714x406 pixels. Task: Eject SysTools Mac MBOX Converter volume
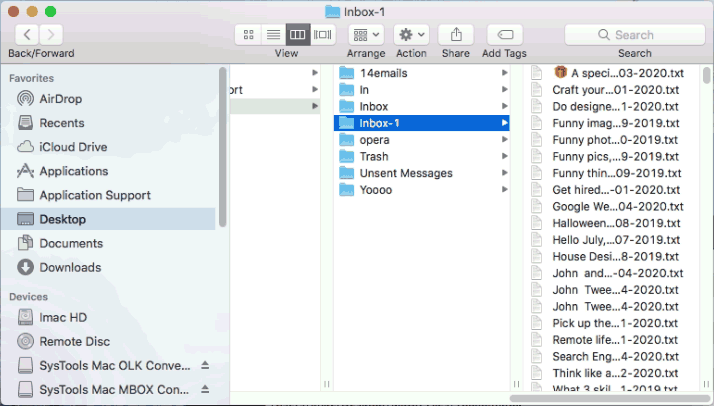pos(205,390)
